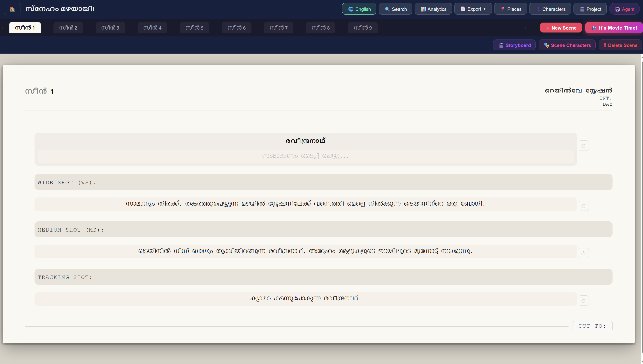Click the action line starting ട്രെയിനിൽ നിന്ന്

tap(306, 251)
